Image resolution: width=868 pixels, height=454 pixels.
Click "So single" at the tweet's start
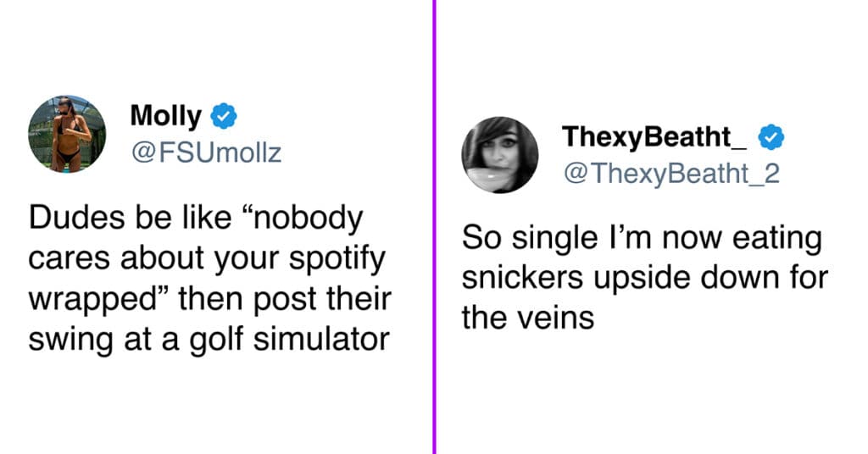(530, 238)
